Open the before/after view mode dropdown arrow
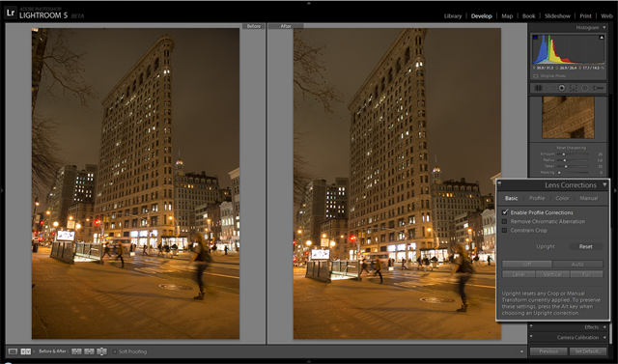This screenshot has height=364, width=618. point(34,351)
